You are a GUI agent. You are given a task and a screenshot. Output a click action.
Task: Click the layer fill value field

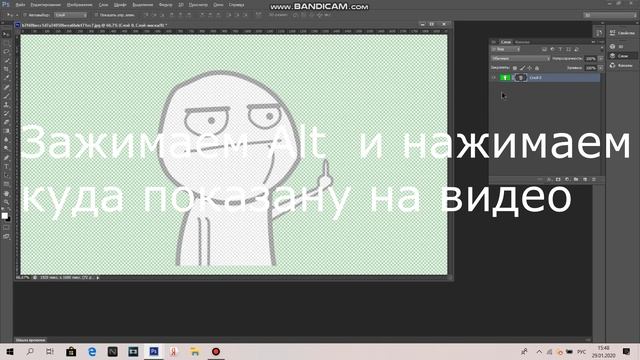coord(590,68)
